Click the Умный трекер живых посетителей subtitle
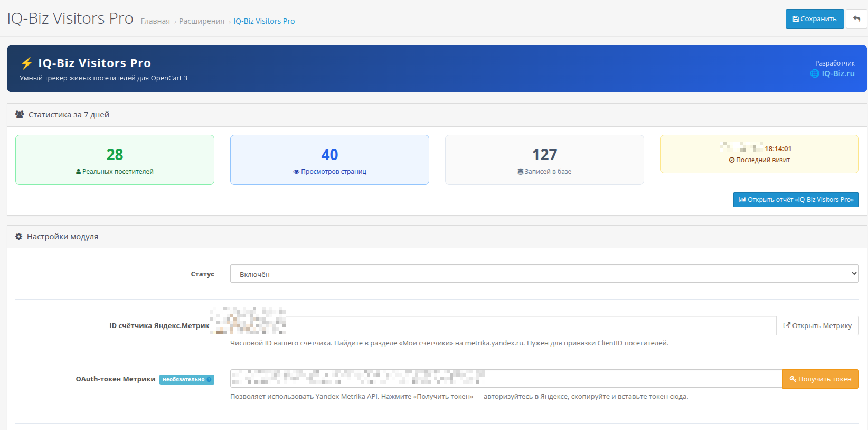Image resolution: width=868 pixels, height=430 pixels. coord(103,78)
